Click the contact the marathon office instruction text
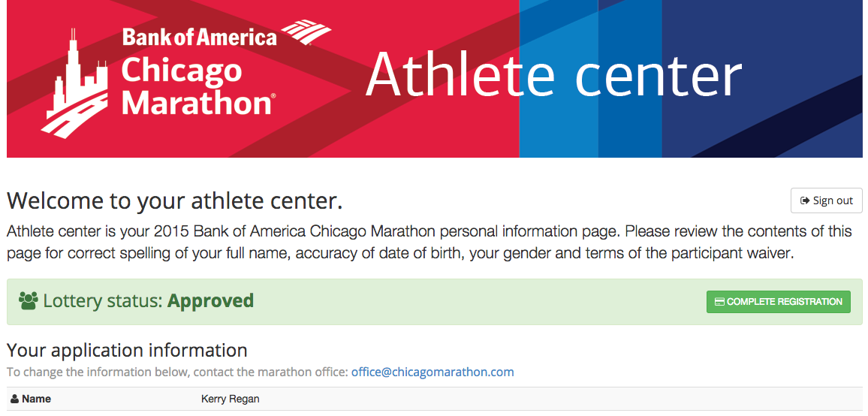This screenshot has width=868, height=416. click(177, 372)
